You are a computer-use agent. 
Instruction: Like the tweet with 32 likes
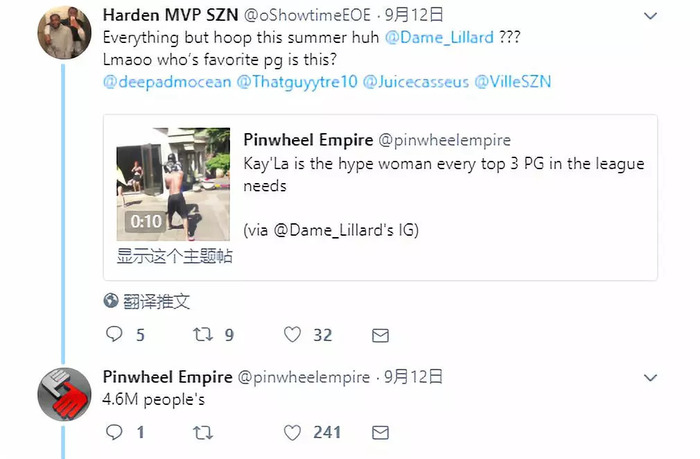click(292, 334)
